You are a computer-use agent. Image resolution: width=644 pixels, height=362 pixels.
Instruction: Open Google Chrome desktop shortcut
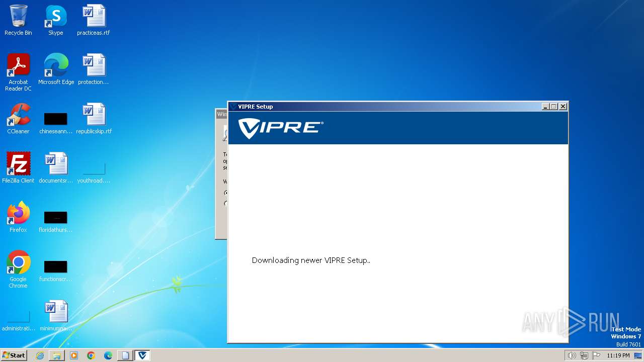coord(18,269)
